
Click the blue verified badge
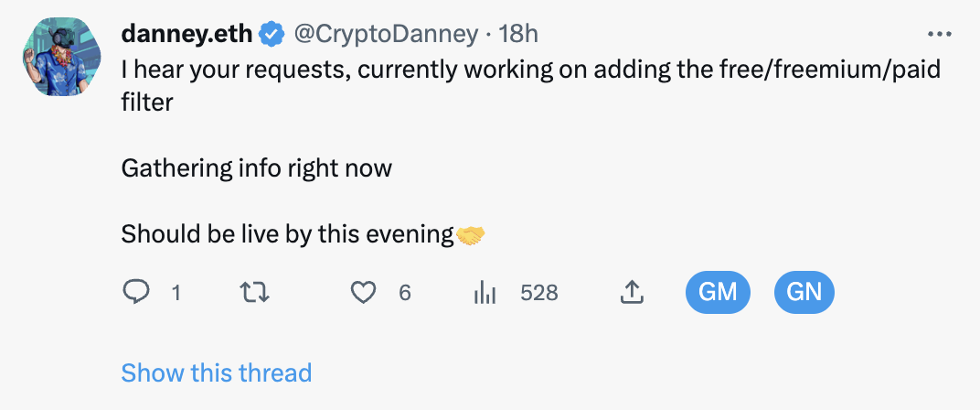(272, 34)
